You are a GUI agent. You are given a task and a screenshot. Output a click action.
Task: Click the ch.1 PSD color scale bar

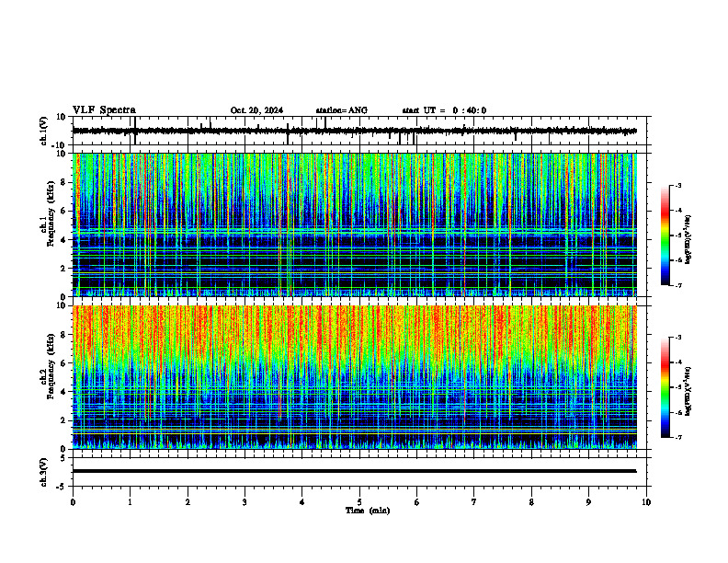tap(665, 236)
